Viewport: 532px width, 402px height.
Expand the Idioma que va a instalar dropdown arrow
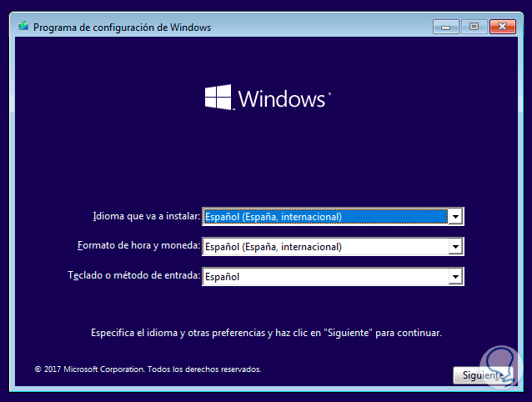pyautogui.click(x=455, y=217)
